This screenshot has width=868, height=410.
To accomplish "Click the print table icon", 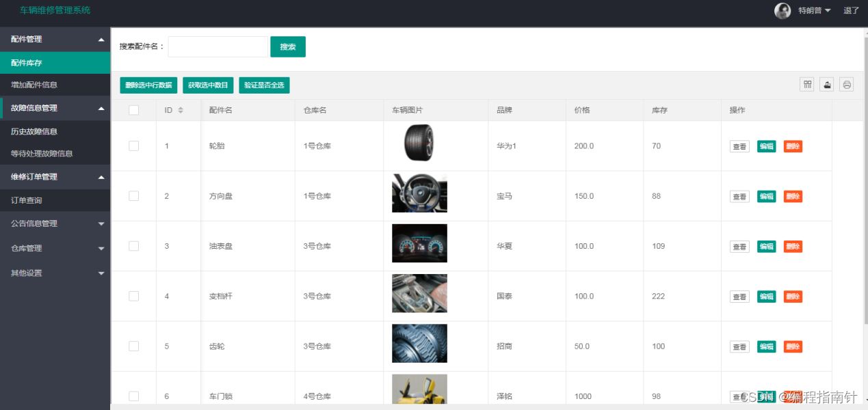I will tap(847, 85).
